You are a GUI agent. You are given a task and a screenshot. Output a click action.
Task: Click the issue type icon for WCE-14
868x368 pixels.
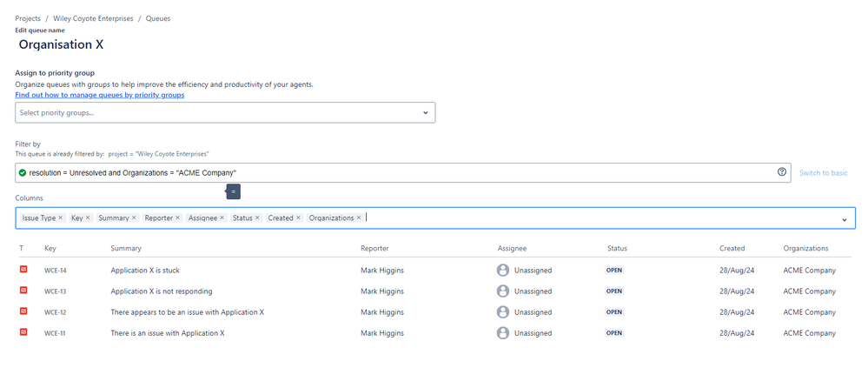pyautogui.click(x=23, y=270)
